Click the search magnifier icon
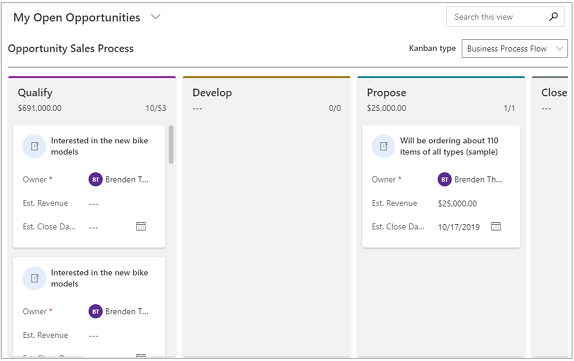Screen dimensions: 574x361 click(x=554, y=16)
